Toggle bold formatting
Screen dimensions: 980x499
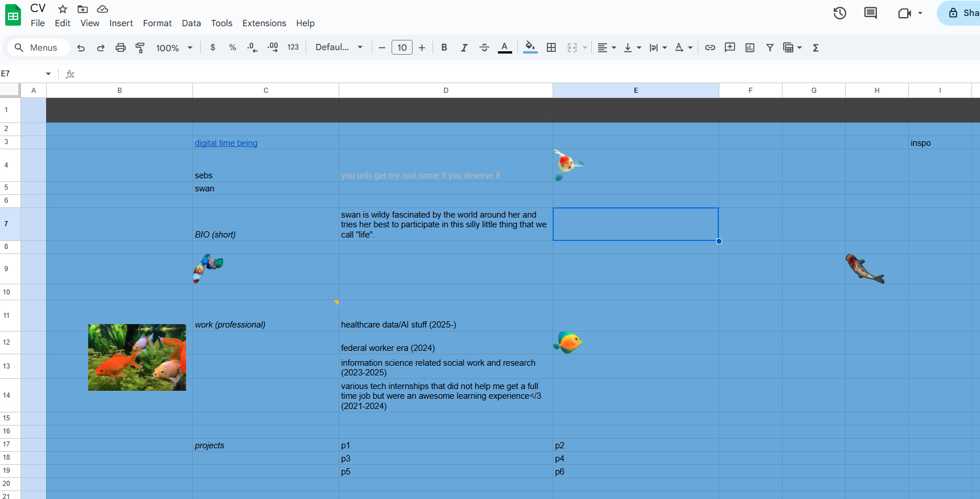pos(444,48)
